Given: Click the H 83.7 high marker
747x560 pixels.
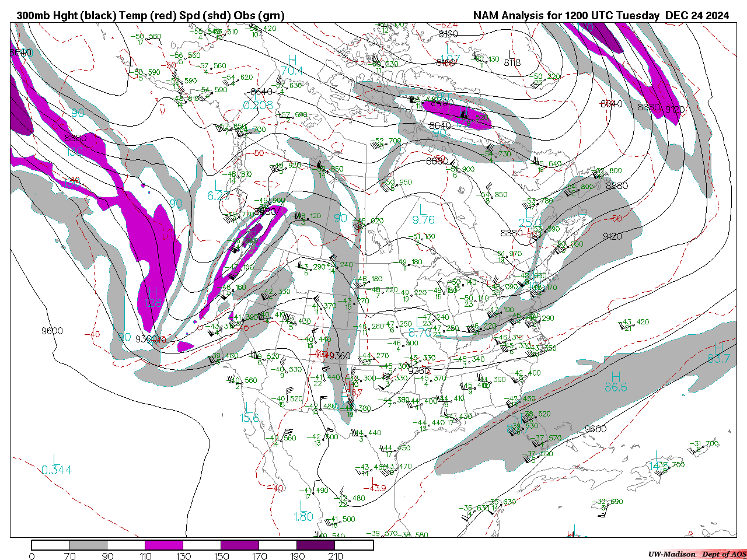Looking at the screenshot, I should 718,353.
